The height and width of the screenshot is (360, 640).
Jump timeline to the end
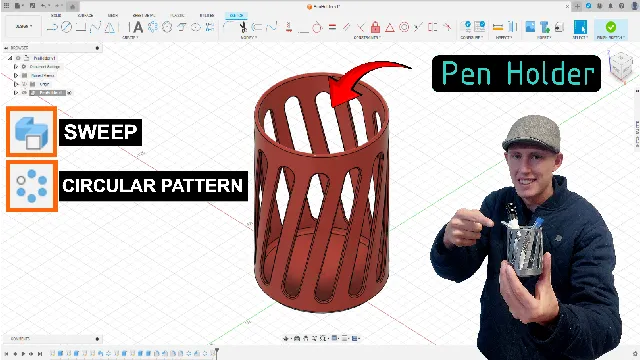point(40,353)
